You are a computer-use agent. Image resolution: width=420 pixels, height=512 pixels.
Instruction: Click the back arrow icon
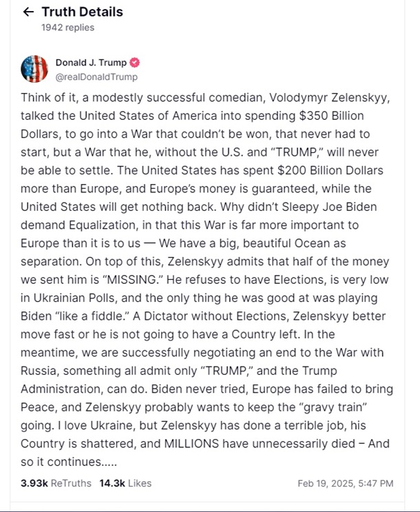pos(28,12)
